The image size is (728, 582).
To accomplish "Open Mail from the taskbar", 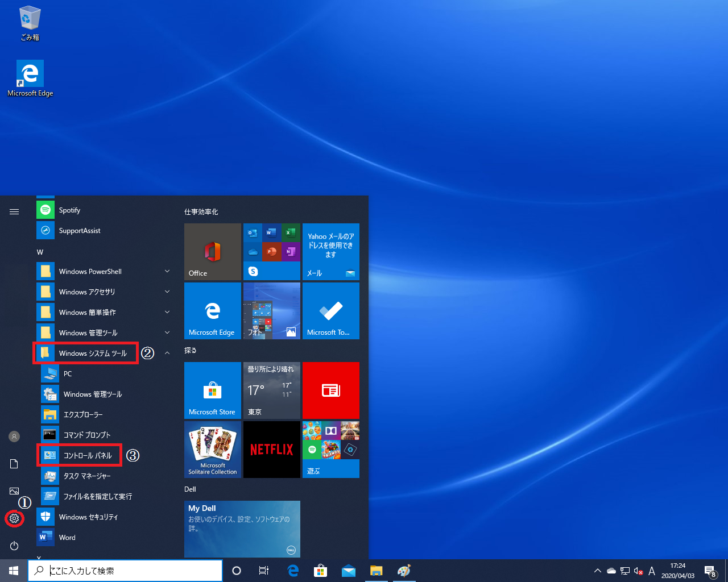I will (x=349, y=571).
